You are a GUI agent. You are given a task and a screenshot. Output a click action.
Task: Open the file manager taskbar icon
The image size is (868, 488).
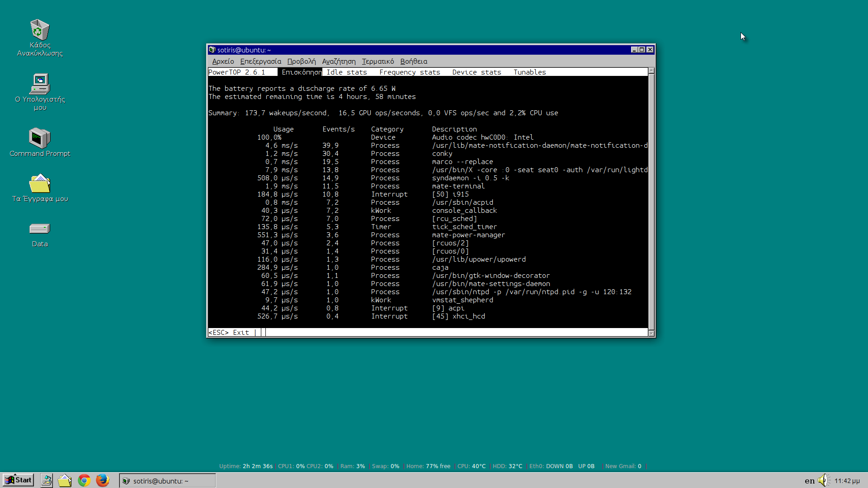tap(65, 480)
